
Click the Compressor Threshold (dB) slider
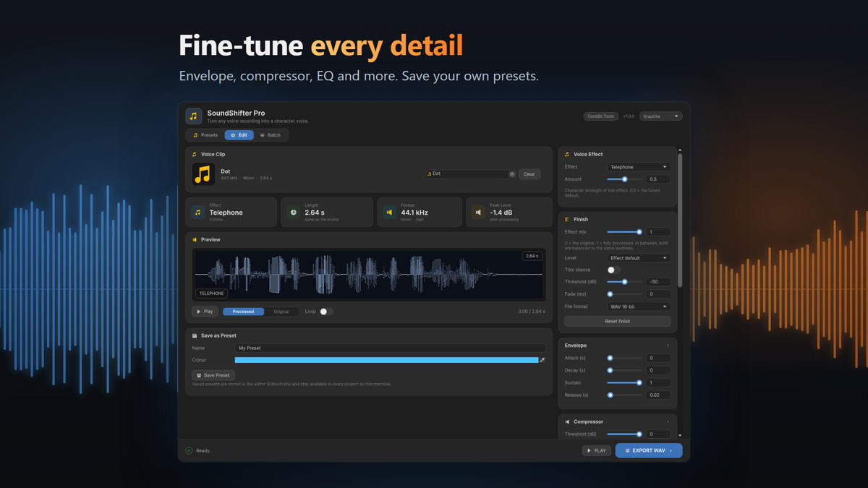pos(624,434)
